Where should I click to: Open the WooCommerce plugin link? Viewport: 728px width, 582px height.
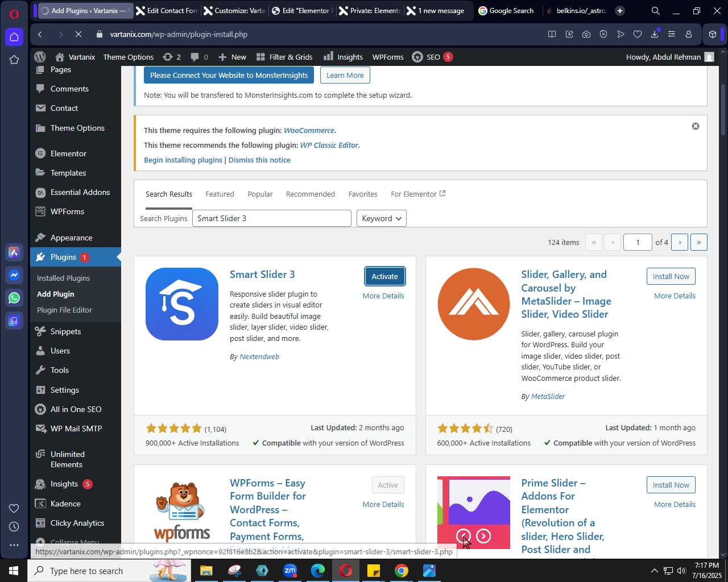tap(309, 130)
